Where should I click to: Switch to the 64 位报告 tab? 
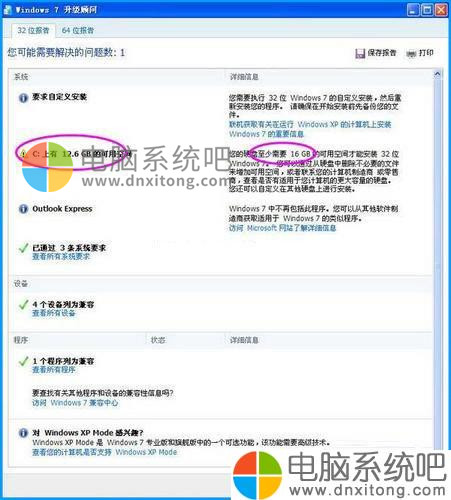(x=78, y=31)
